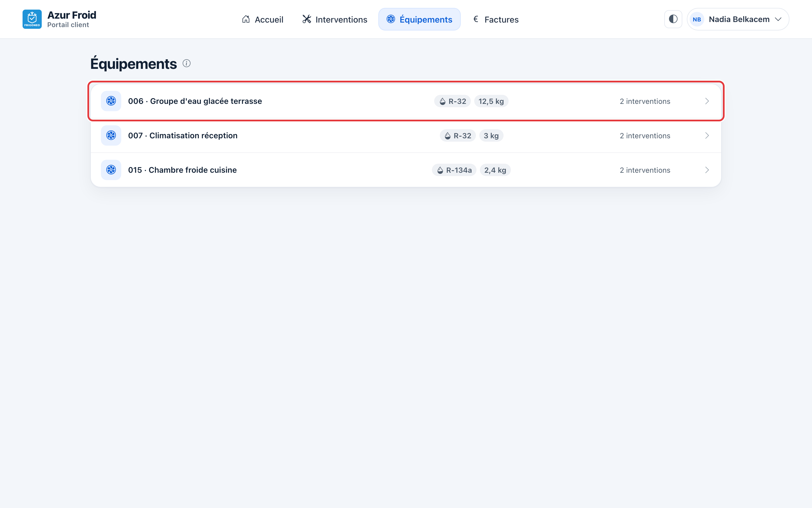Toggle the dark/light theme button
This screenshot has height=508, width=812.
point(673,19)
